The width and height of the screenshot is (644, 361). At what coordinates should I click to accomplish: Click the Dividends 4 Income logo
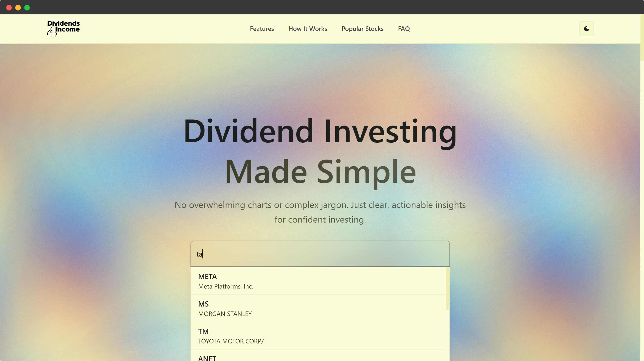(x=63, y=29)
